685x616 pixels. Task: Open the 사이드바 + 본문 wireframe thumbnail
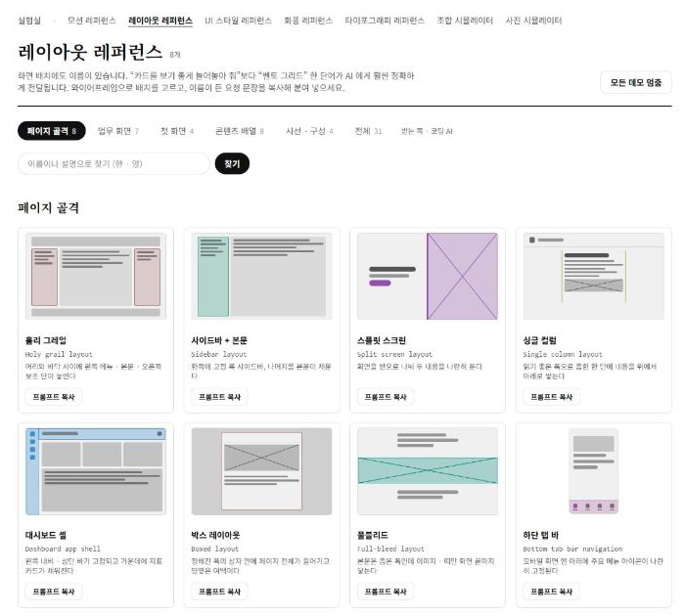click(261, 276)
